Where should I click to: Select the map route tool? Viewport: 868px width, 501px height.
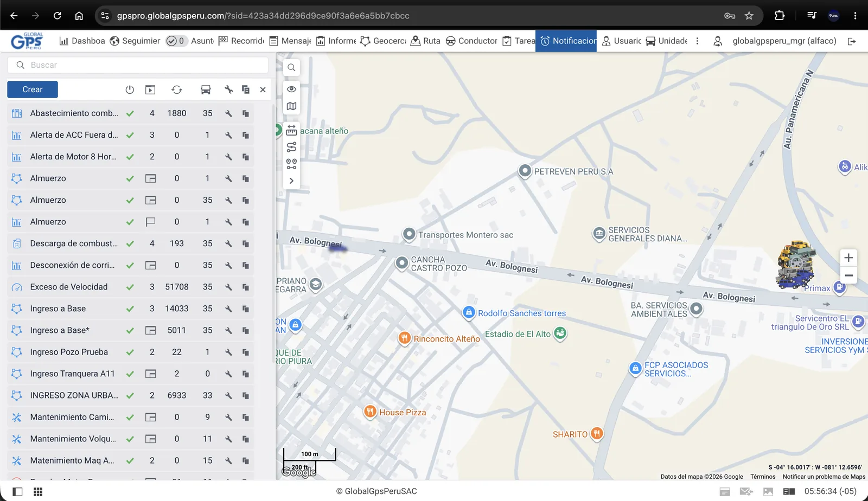(291, 147)
